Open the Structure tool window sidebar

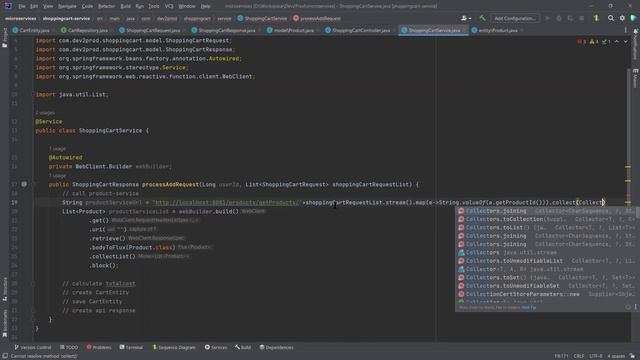(5, 289)
